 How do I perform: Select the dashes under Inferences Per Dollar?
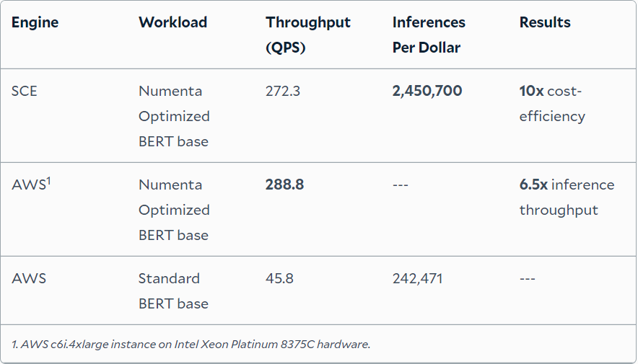tap(401, 185)
